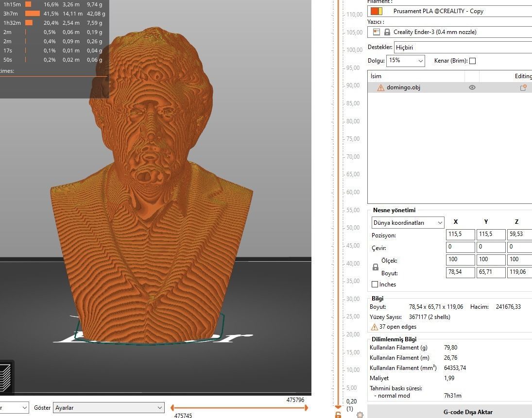532x418 pixels.
Task: Click the color bar in the 3h7m legend row
Action: [33, 14]
